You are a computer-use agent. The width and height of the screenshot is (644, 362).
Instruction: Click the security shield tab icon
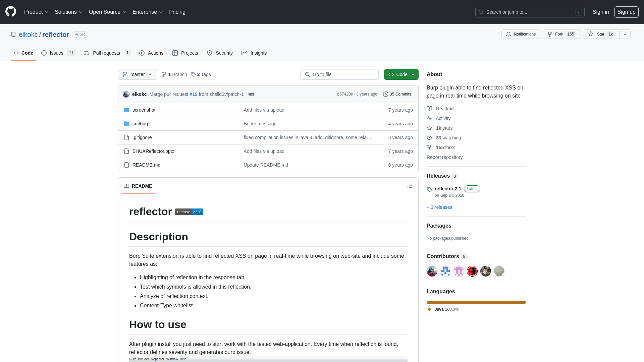210,53
